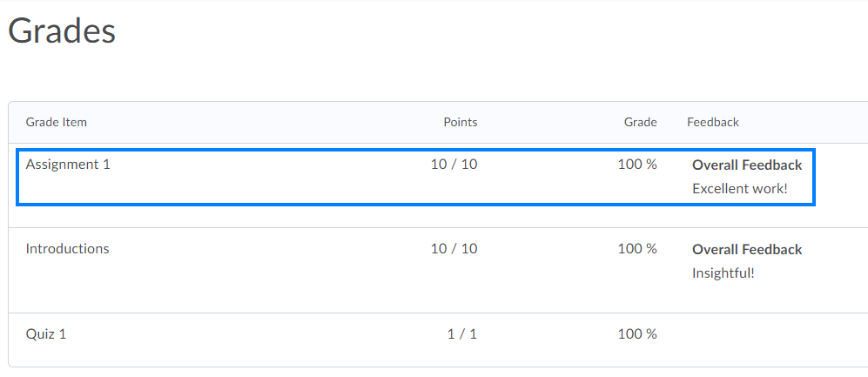Select the Assignment 1 grade item
Screen dimensions: 868x377
tap(68, 164)
